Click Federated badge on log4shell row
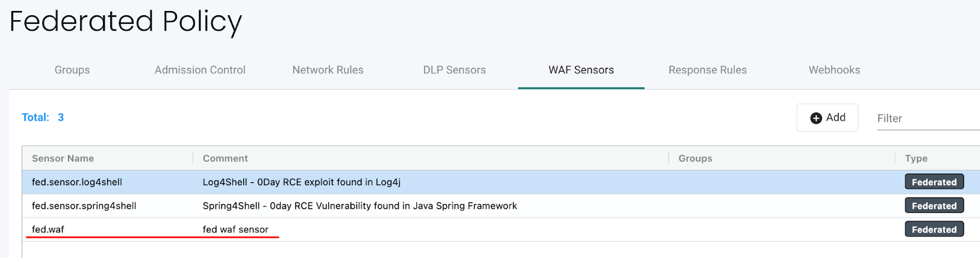This screenshot has width=980, height=258. pyautogui.click(x=934, y=182)
